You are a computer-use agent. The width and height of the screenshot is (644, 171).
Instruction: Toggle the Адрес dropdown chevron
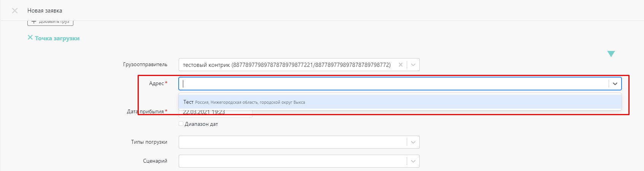click(615, 84)
